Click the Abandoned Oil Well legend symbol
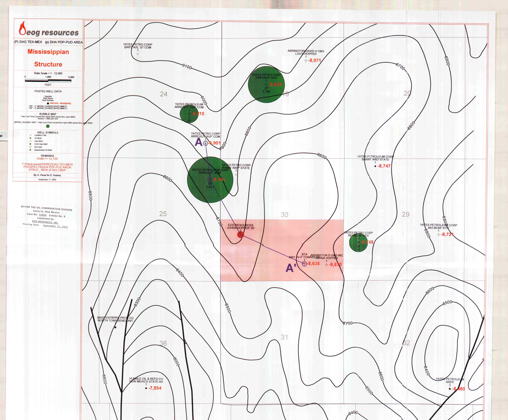This screenshot has height=420, width=508. coord(30,150)
